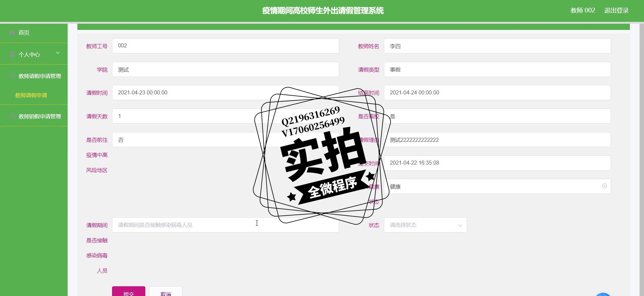Click the health status field showing 健康

(497, 186)
